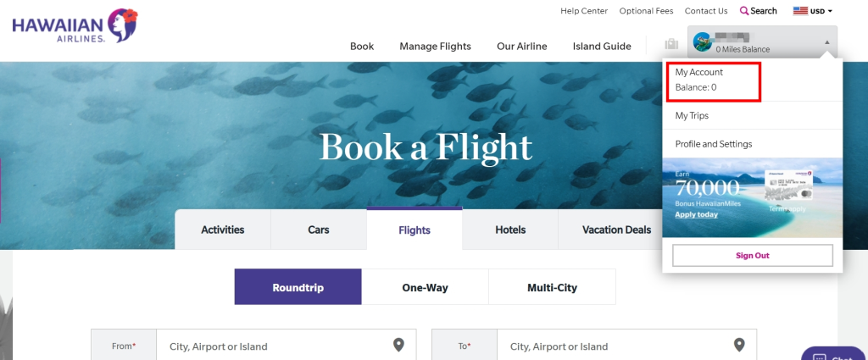Switch to the Hotels tab
Screen dimensions: 868x360
coord(510,230)
